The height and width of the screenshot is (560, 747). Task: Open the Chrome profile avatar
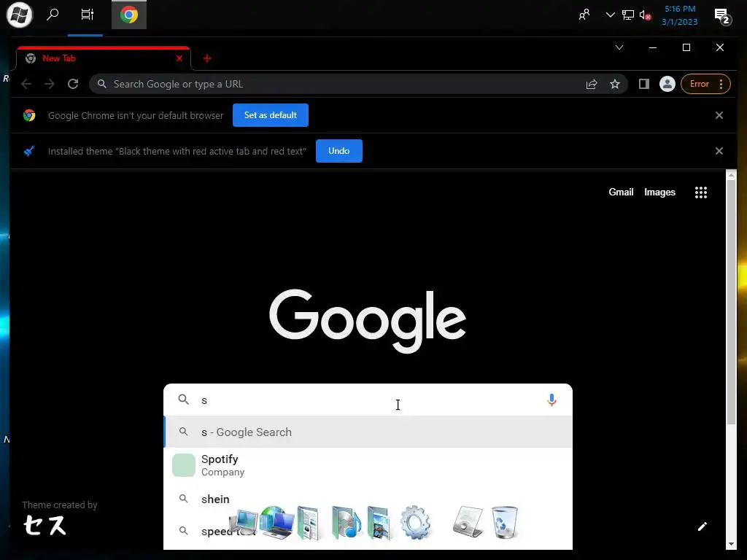pos(667,84)
